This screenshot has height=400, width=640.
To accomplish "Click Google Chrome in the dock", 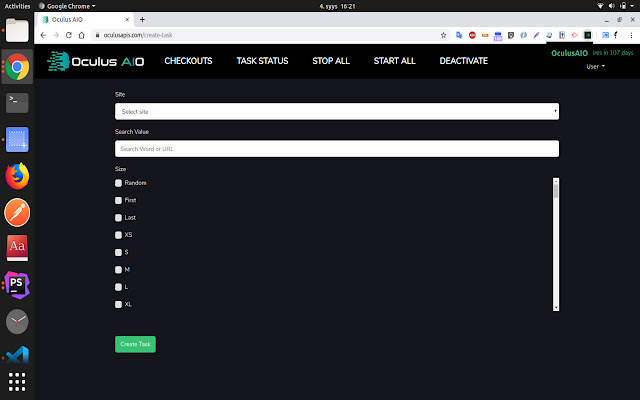I will (17, 67).
